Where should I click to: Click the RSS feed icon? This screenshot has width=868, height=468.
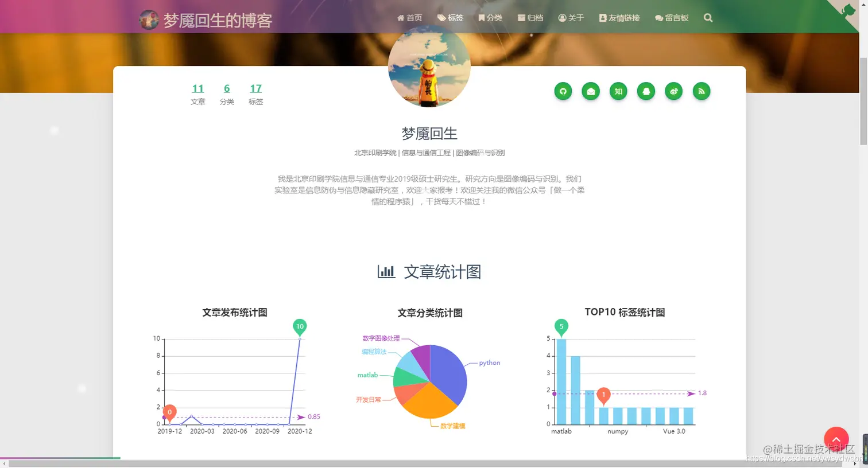702,91
